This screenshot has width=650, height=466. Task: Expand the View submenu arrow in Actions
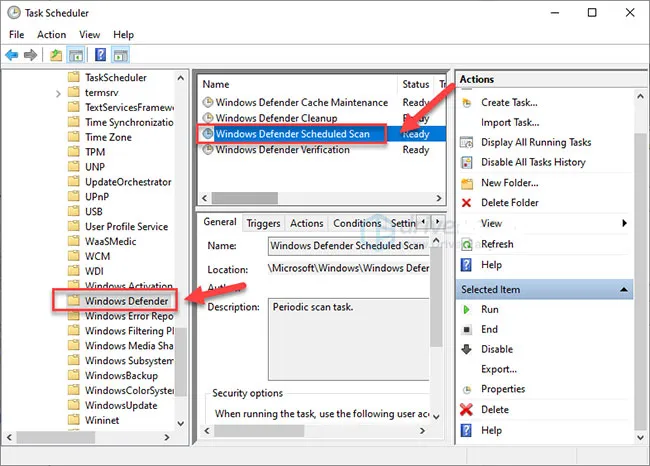[624, 223]
